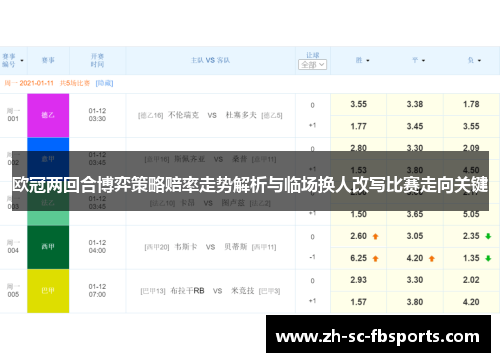Select handicap loss odds 1.35 for match 004

[471, 258]
